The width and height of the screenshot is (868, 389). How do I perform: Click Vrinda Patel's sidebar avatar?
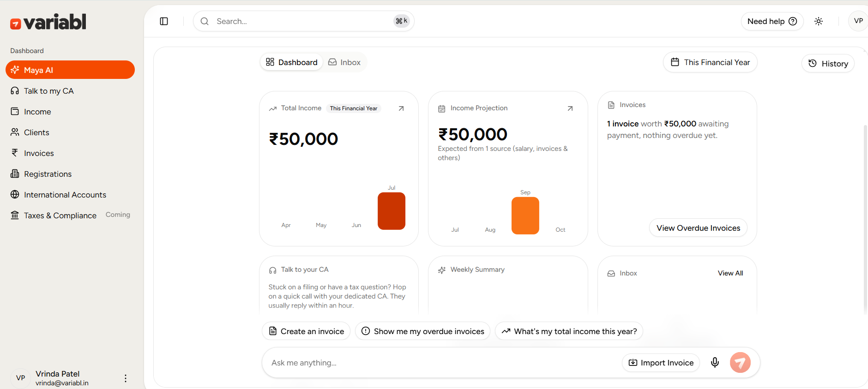pyautogui.click(x=21, y=378)
